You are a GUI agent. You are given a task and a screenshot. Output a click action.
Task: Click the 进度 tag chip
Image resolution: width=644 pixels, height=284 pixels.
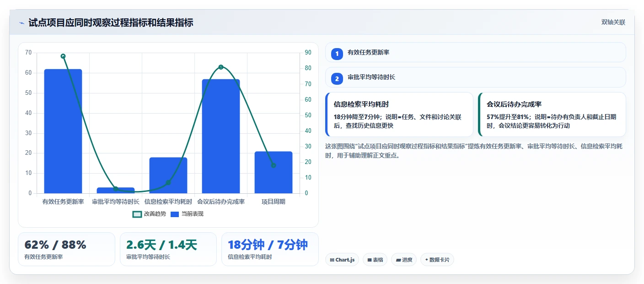(x=404, y=260)
